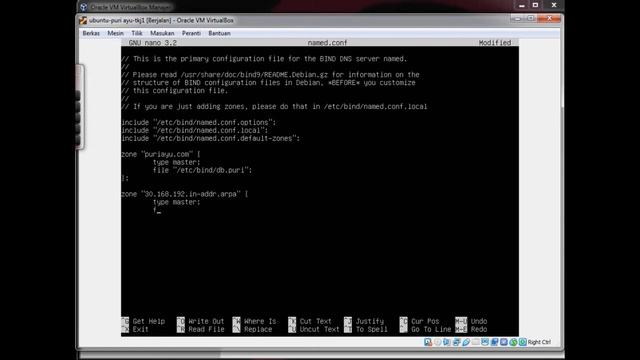The height and width of the screenshot is (360, 640).
Task: Open the Bantuan menu
Action: coord(219,33)
